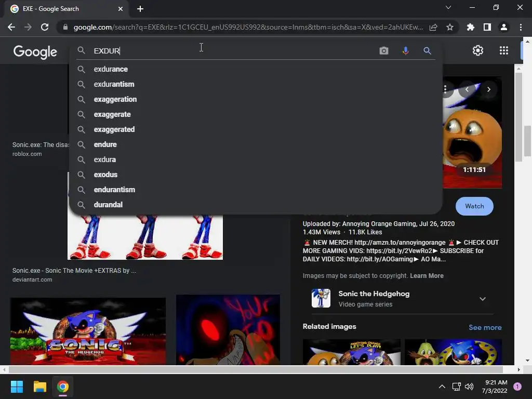Show the previous image in the preview
The height and width of the screenshot is (399, 532).
coord(467,89)
